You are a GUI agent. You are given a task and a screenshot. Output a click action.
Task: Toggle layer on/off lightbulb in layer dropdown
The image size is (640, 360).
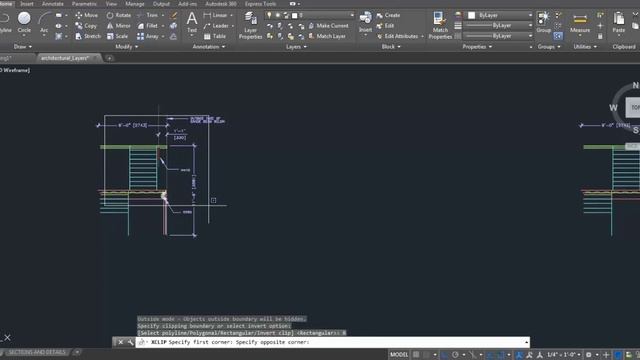[269, 15]
